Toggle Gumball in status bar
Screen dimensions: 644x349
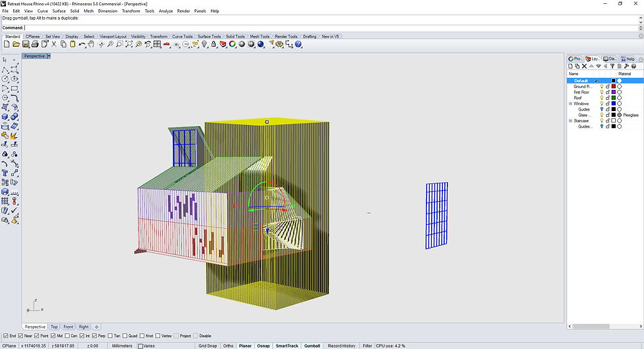pyautogui.click(x=312, y=346)
